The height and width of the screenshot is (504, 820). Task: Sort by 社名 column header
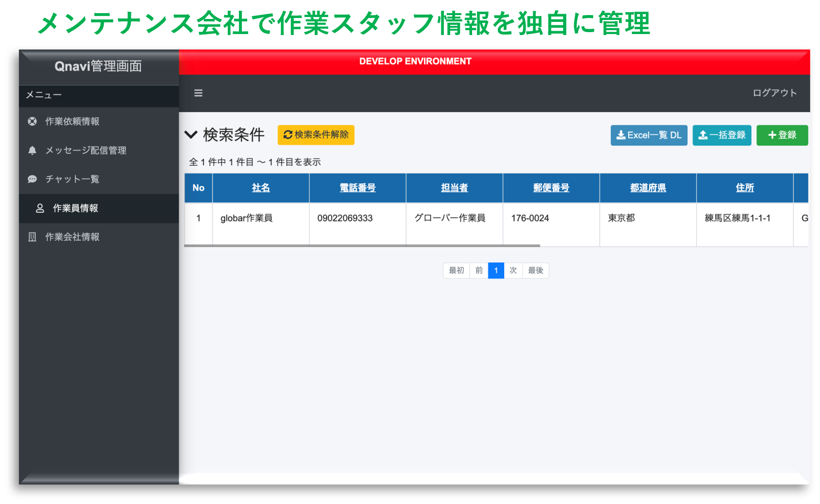261,188
